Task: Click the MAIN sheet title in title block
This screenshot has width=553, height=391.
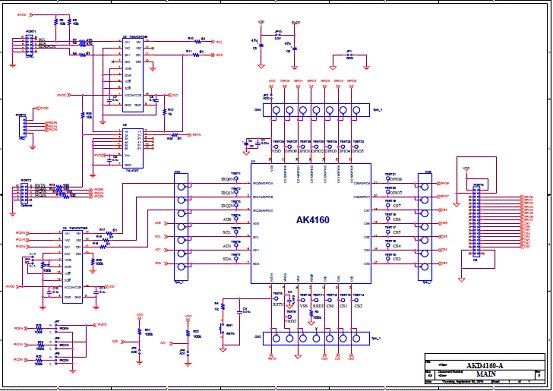Action: pyautogui.click(x=486, y=374)
